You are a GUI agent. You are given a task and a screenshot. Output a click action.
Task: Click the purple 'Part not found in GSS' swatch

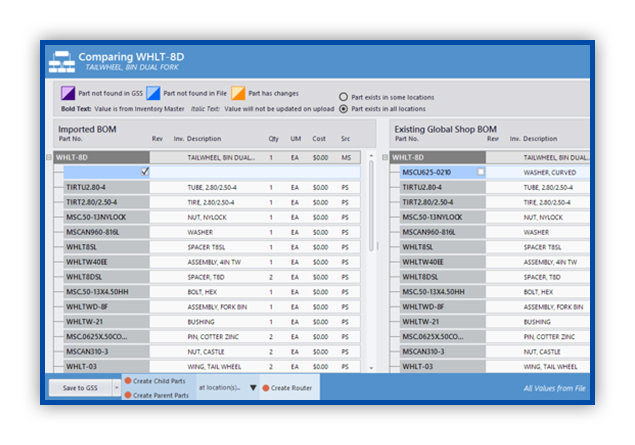[x=68, y=93]
